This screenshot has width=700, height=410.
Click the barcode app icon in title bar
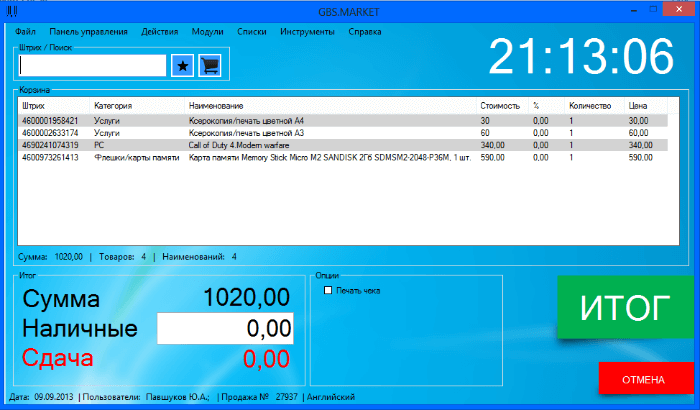pyautogui.click(x=12, y=11)
